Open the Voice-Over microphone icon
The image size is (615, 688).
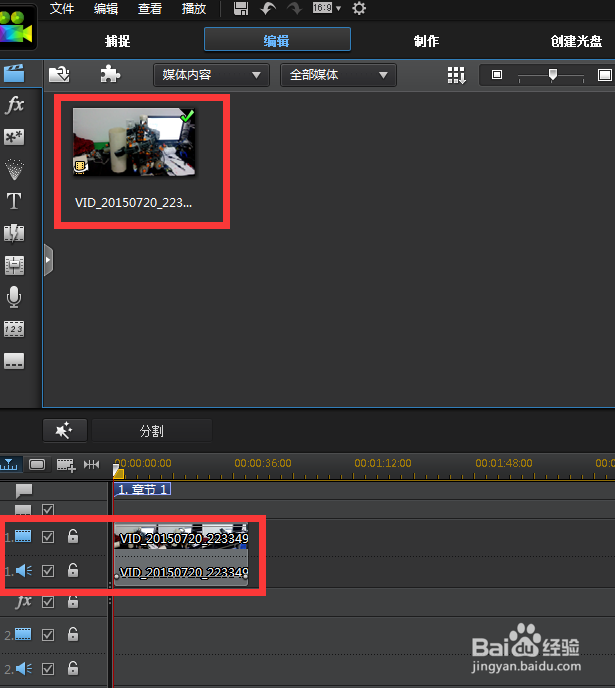coord(14,297)
